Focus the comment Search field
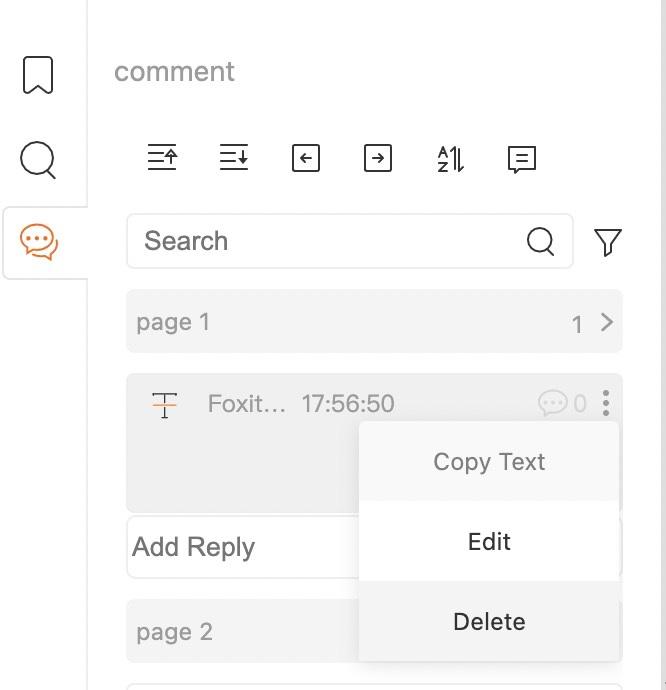Image resolution: width=666 pixels, height=690 pixels. click(350, 241)
